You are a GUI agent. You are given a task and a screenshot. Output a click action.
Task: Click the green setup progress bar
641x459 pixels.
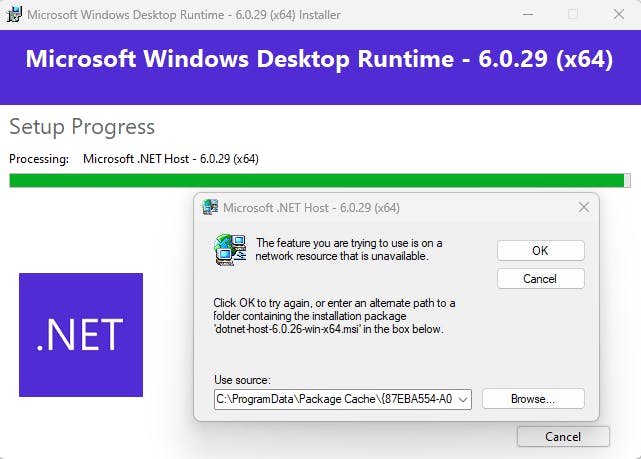click(x=318, y=180)
